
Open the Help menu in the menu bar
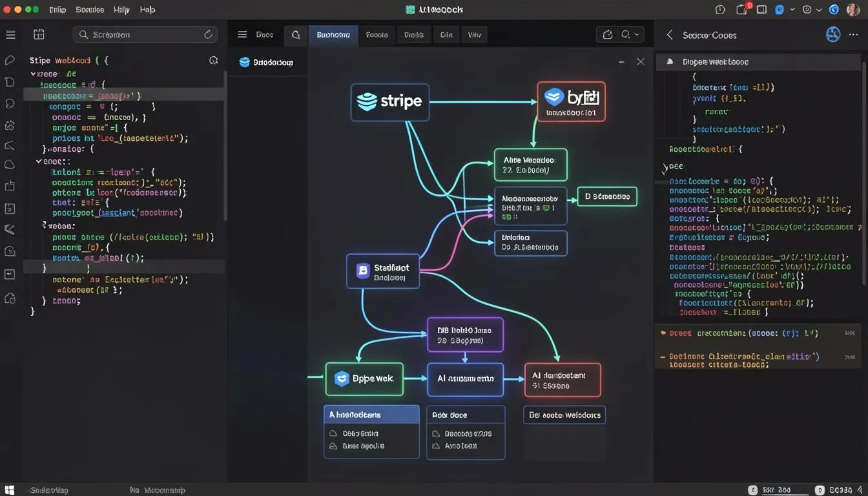coord(147,10)
